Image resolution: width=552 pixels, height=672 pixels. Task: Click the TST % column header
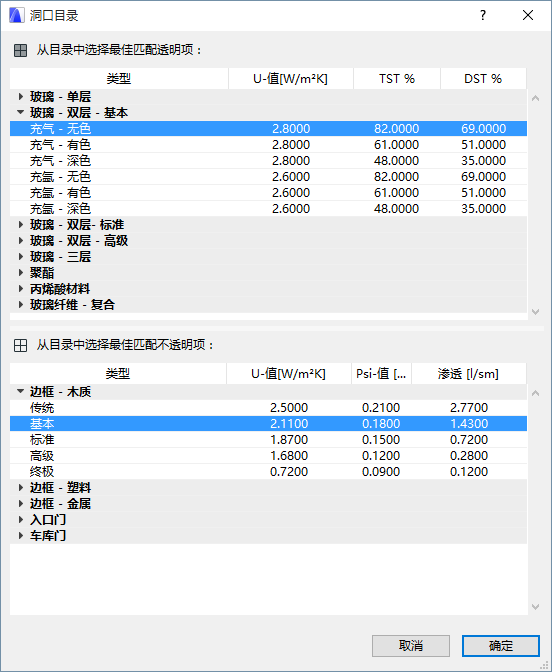point(397,79)
